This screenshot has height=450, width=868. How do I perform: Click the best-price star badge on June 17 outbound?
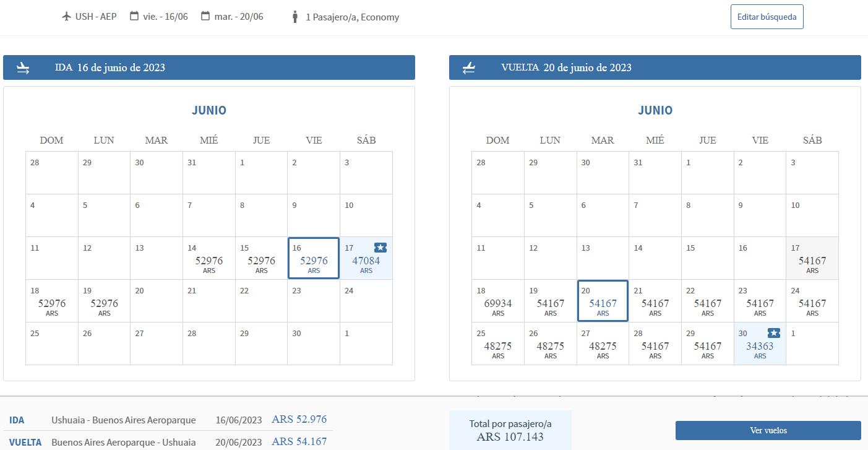pyautogui.click(x=380, y=248)
